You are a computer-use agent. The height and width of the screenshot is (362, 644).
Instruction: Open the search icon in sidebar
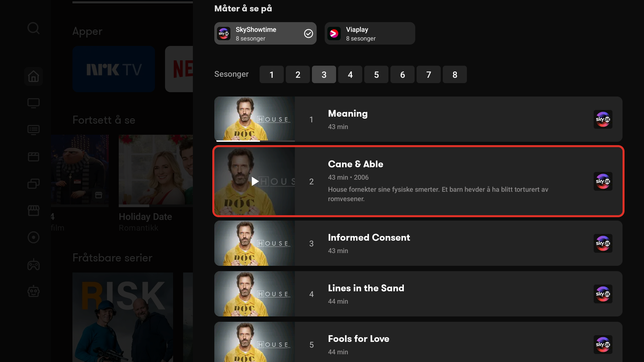point(34,28)
